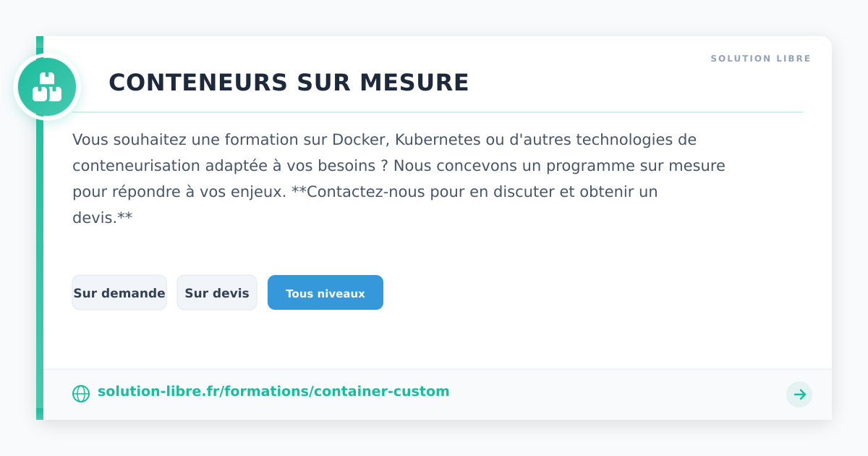Click the "CONTENEURS SUR MESURE" heading
The image size is (868, 456).
pos(289,83)
